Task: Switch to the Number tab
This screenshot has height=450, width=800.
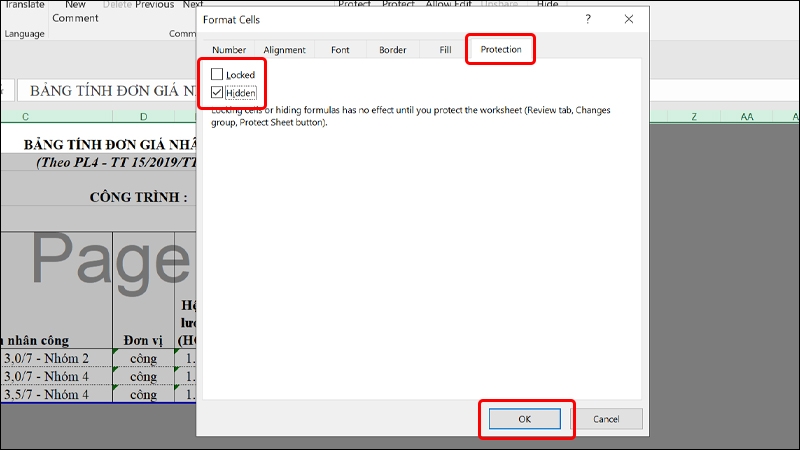Action: [x=229, y=49]
